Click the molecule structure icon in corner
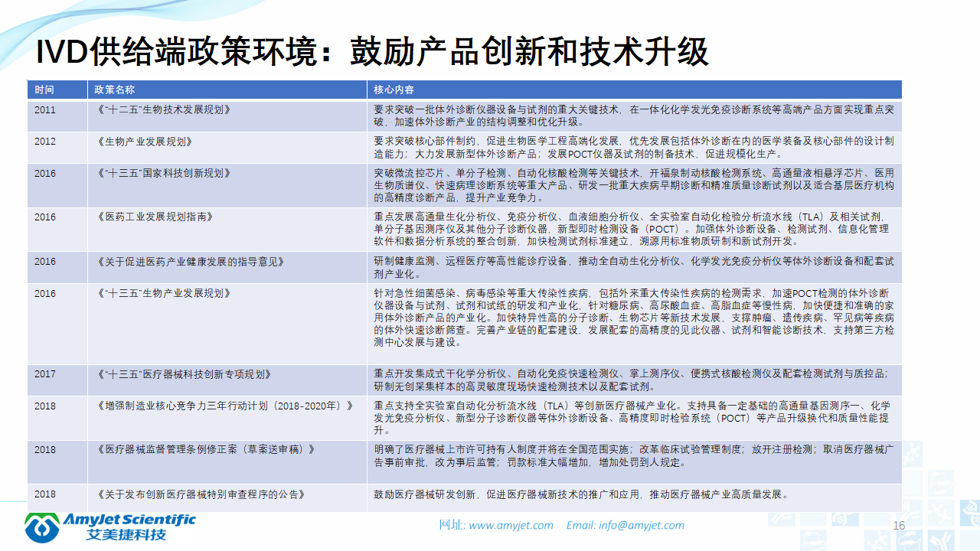 913,453
